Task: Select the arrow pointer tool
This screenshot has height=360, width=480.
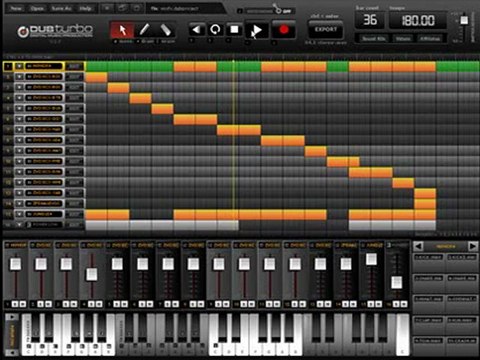Action: (122, 30)
